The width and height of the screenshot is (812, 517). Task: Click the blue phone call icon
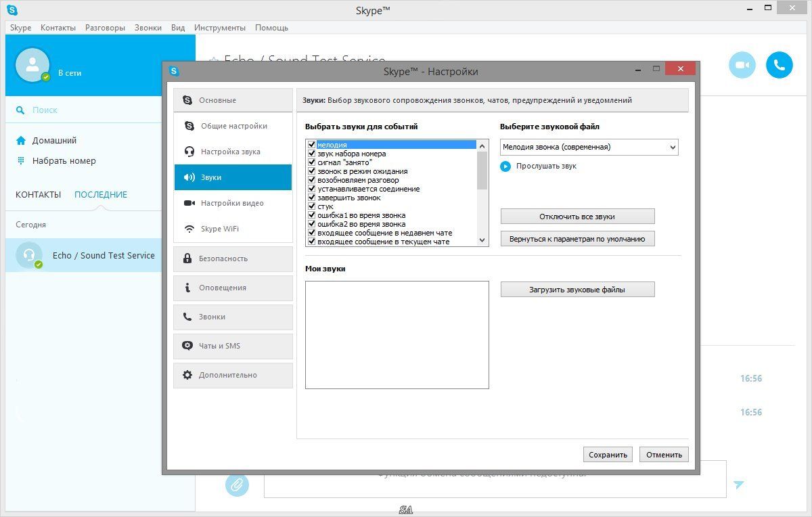tap(779, 65)
